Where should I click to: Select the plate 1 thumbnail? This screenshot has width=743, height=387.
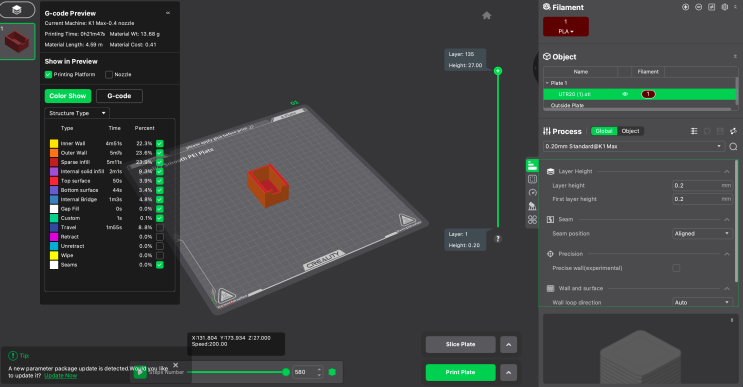click(18, 42)
